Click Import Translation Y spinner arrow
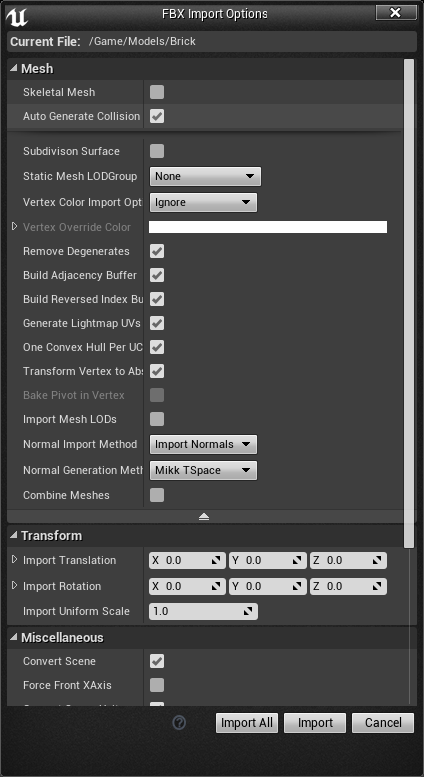The image size is (424, 777). click(297, 560)
